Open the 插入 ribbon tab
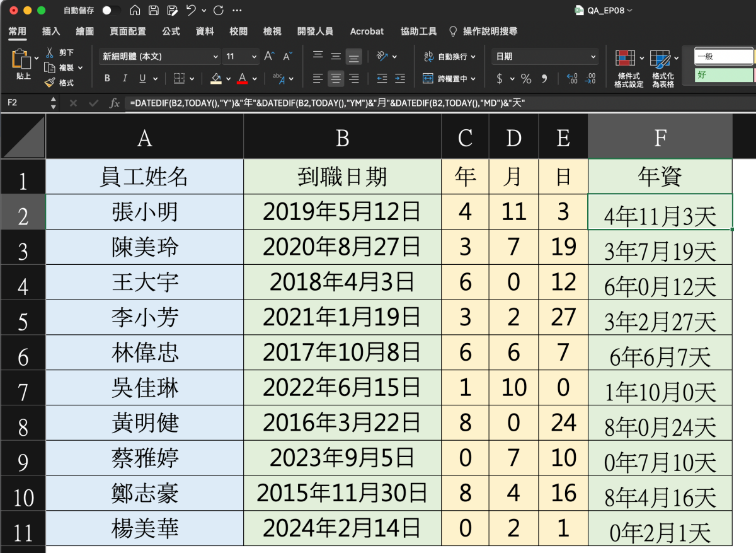This screenshot has width=756, height=553. 51,31
